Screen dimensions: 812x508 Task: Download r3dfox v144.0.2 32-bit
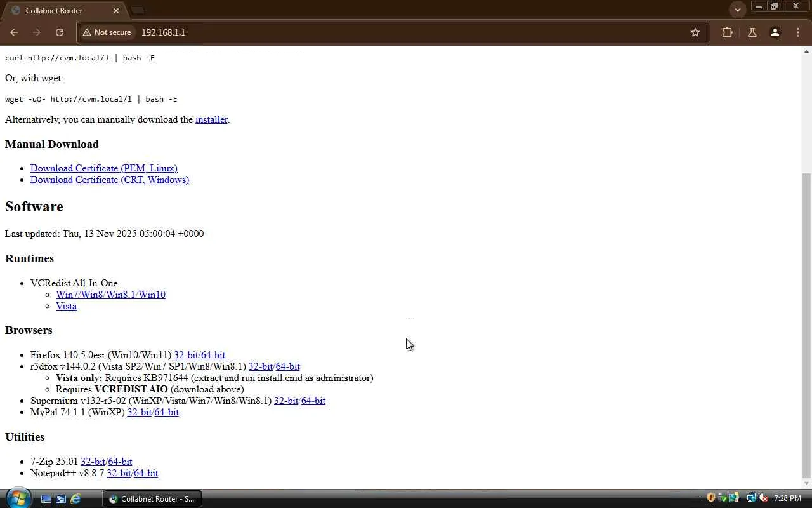tap(261, 366)
